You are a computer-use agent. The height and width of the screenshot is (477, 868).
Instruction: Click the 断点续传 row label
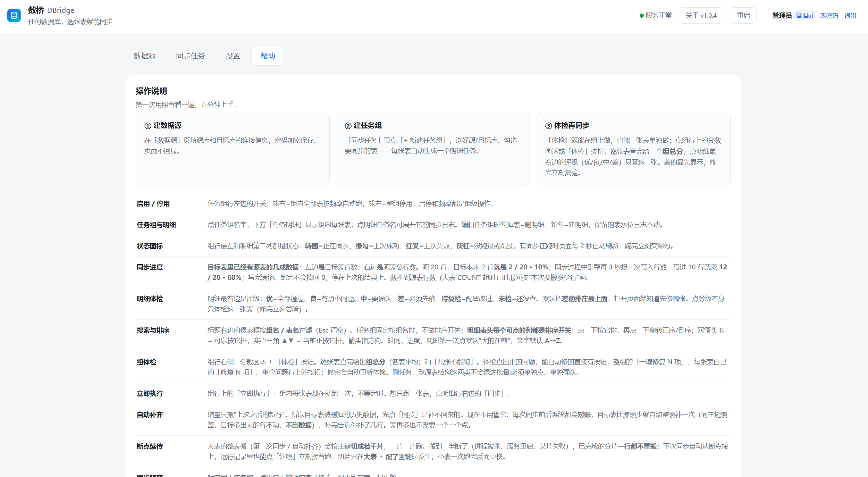[150, 446]
